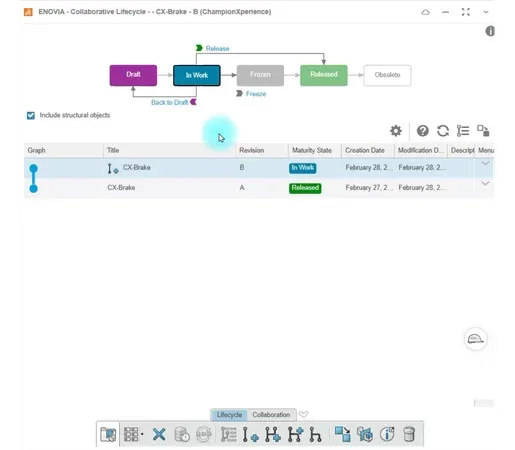Image resolution: width=515 pixels, height=450 pixels.
Task: Expand the menu chevron for CX-Brake revision A
Action: click(x=485, y=184)
